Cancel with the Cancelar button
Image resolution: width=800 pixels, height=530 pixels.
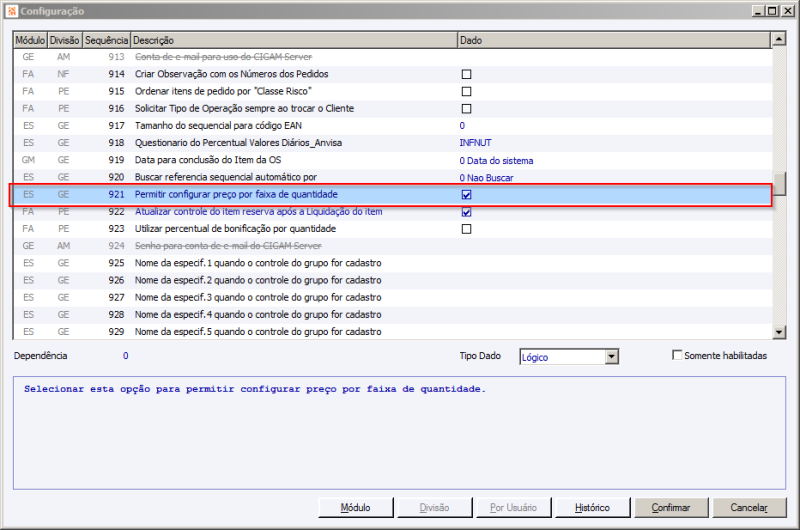749,508
